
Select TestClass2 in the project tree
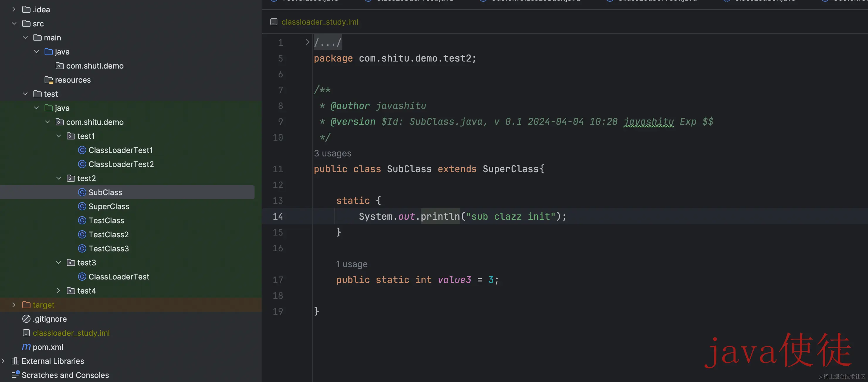108,235
